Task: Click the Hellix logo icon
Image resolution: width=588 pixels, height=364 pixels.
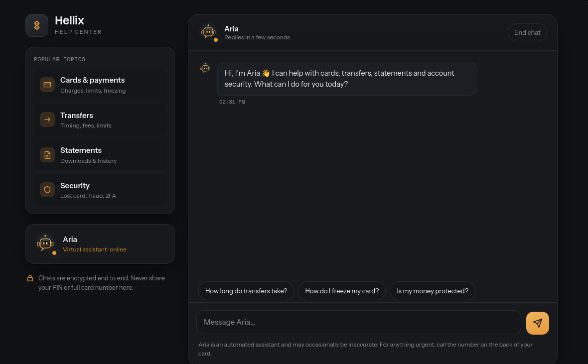Action: [37, 25]
